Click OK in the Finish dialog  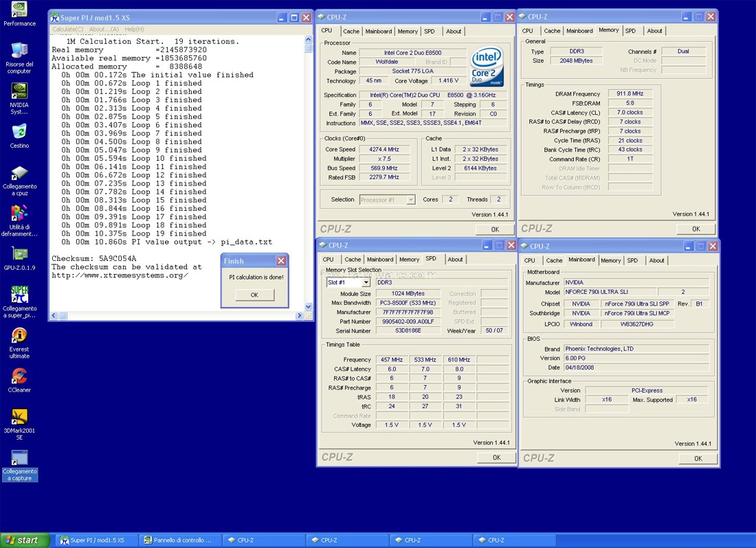coord(254,295)
